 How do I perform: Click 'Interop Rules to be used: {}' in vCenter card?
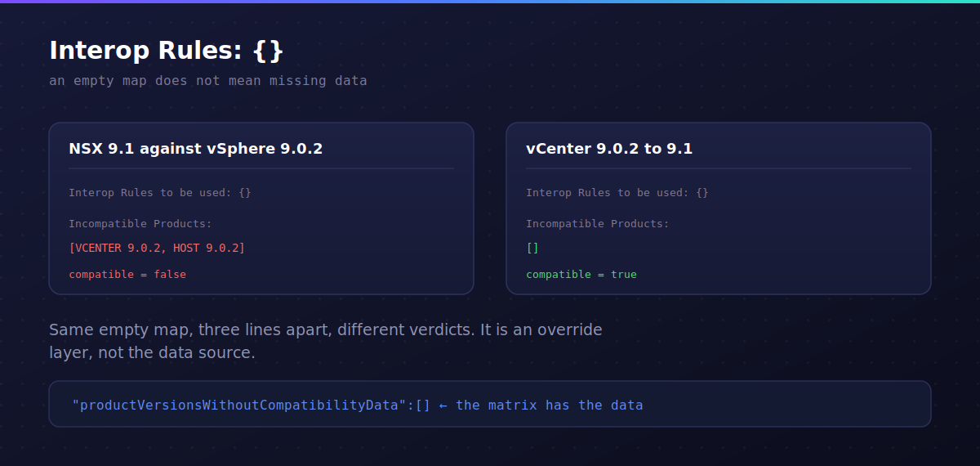click(x=617, y=193)
